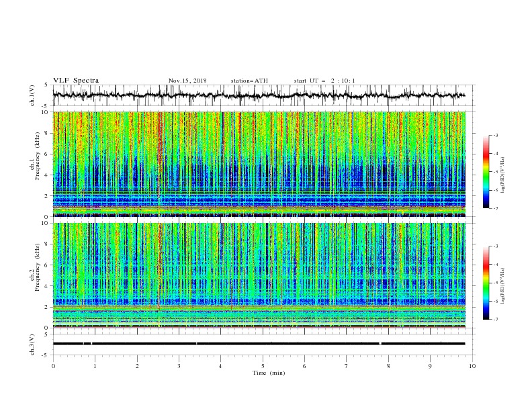
Task: Click the time axis tick label "7"
Action: coord(347,366)
